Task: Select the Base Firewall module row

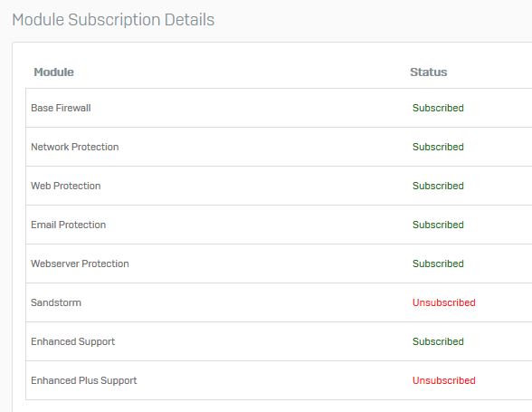Action: click(279, 108)
